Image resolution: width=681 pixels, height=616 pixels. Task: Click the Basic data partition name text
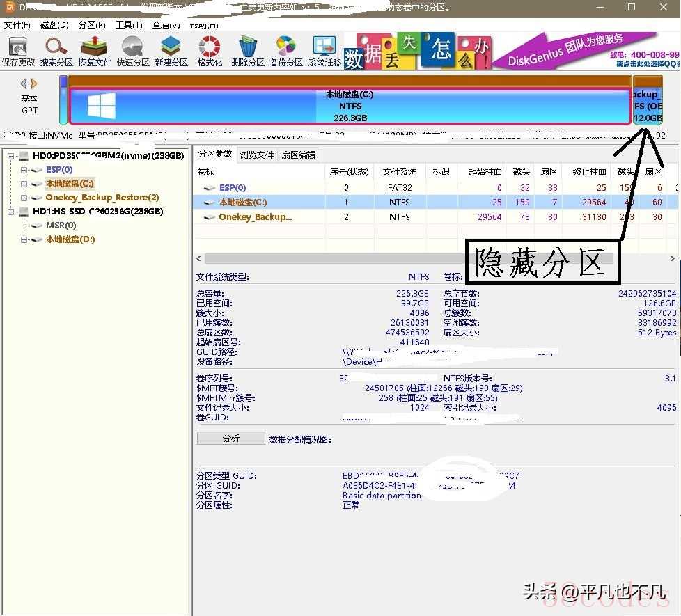pos(382,496)
